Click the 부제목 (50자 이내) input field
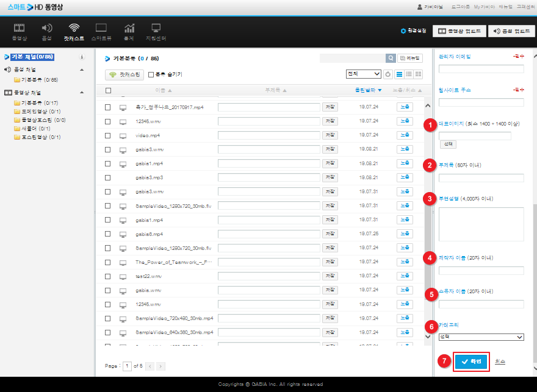This screenshot has height=392, width=537. [x=481, y=178]
